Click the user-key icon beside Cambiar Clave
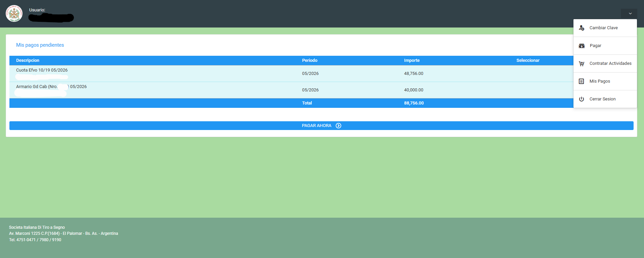This screenshot has height=258, width=644. [x=582, y=28]
